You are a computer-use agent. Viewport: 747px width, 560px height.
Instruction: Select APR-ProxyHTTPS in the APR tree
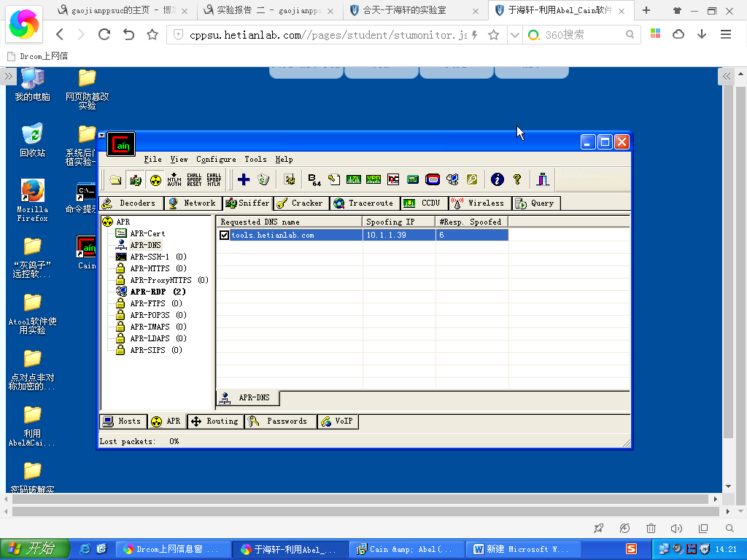(x=169, y=280)
